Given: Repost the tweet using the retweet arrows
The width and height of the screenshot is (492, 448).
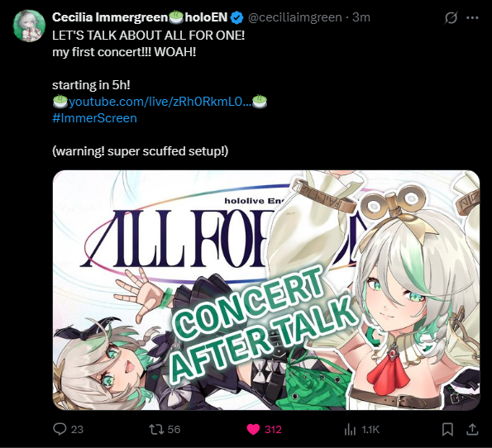Looking at the screenshot, I should point(156,429).
